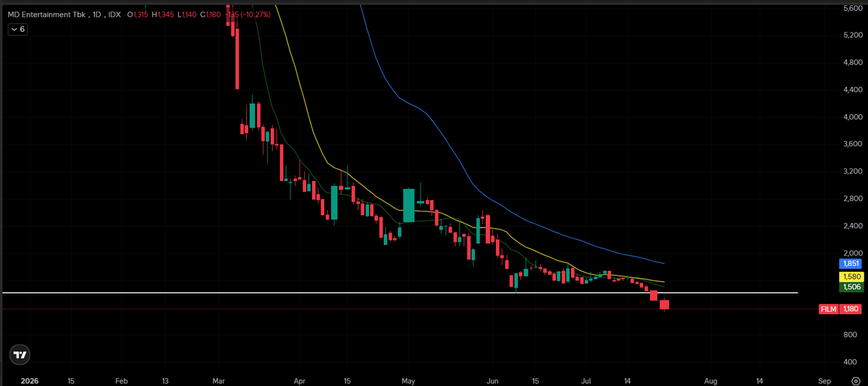Click the 2,000 price axis label
Image resolution: width=868 pixels, height=386 pixels.
[851, 253]
